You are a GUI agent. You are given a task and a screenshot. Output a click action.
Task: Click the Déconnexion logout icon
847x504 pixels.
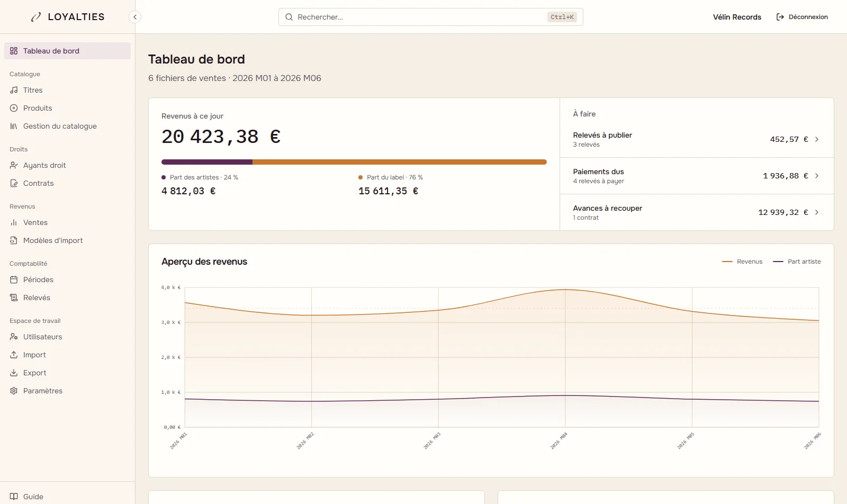(x=780, y=17)
